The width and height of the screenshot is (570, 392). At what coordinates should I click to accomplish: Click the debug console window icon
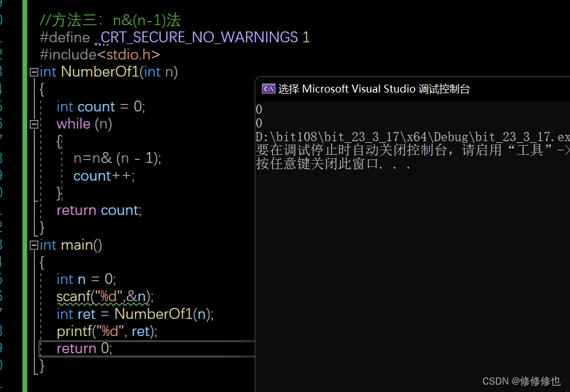(268, 89)
